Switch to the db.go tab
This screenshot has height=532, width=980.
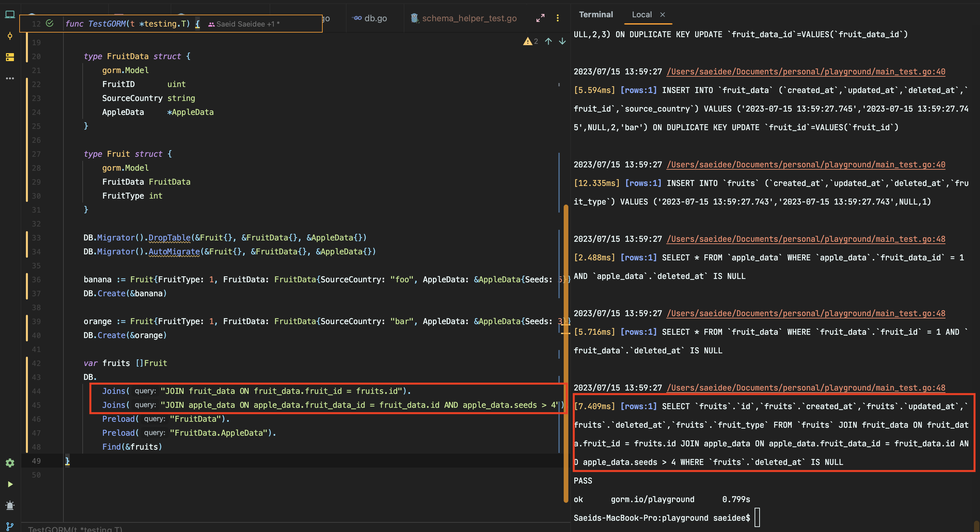[x=375, y=18]
